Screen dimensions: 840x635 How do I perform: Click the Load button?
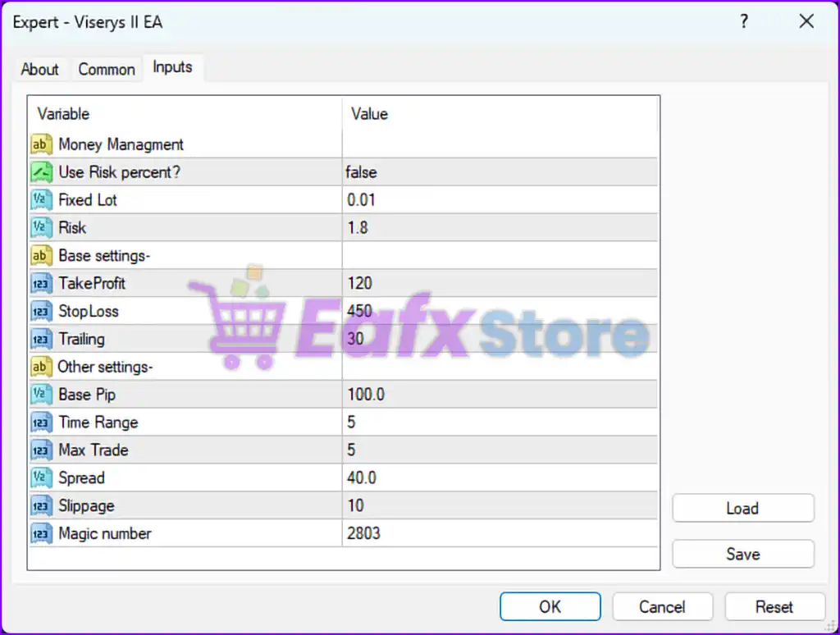(743, 508)
